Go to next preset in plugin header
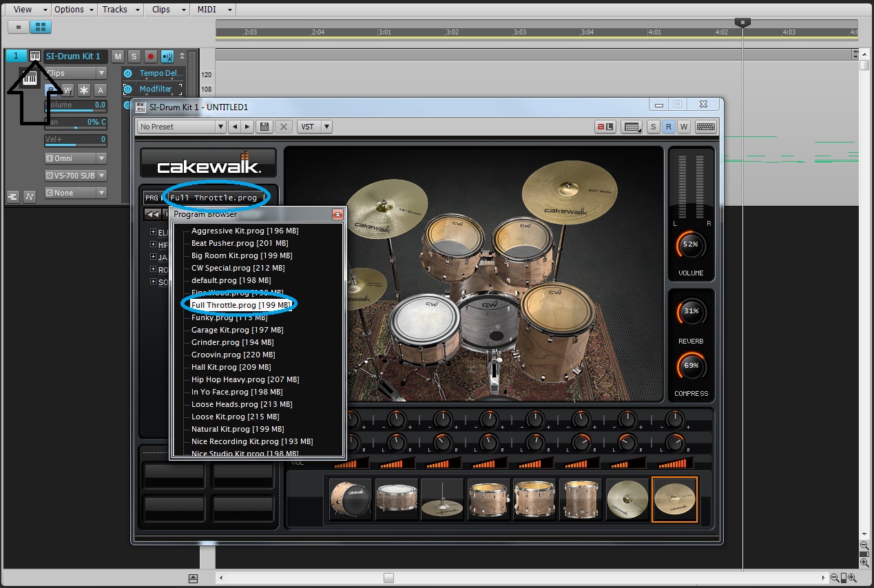874x588 pixels. coord(247,127)
